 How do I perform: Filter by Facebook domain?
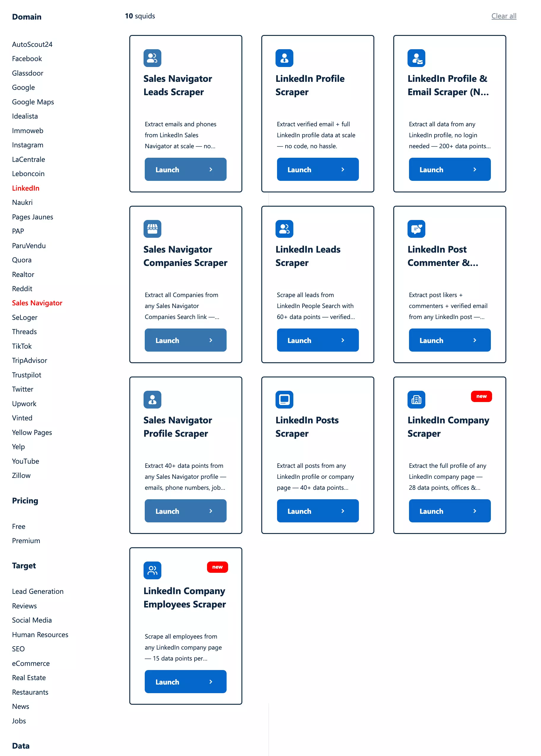(27, 59)
